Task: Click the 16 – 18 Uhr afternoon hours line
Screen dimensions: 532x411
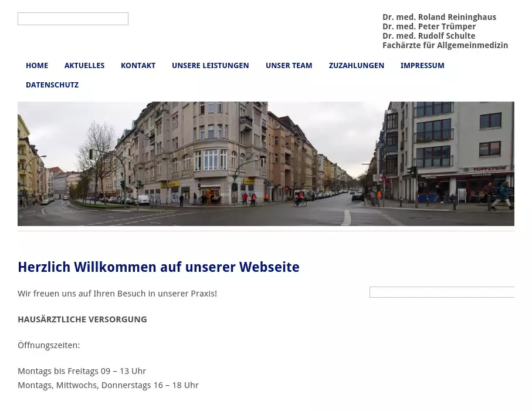Action: point(108,385)
